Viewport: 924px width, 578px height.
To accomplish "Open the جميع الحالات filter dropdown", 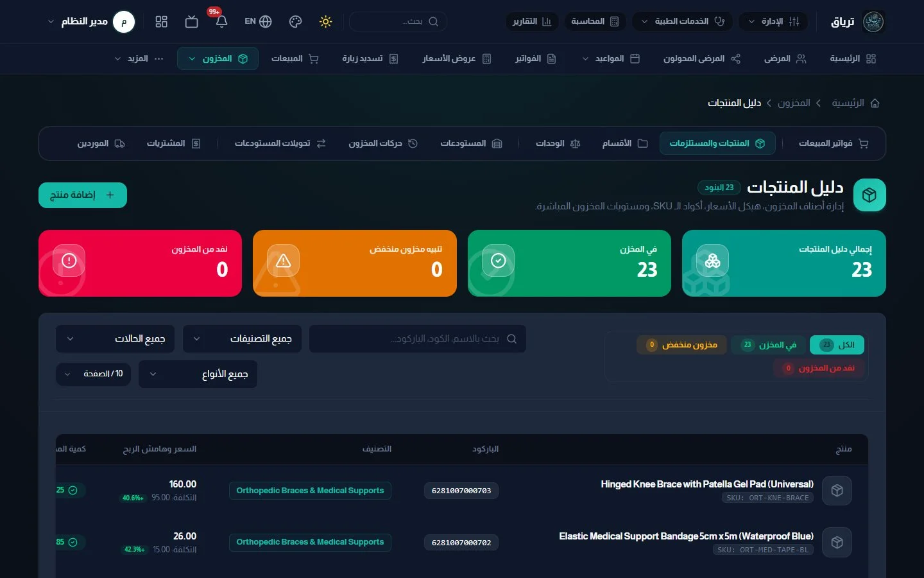I will pos(116,338).
